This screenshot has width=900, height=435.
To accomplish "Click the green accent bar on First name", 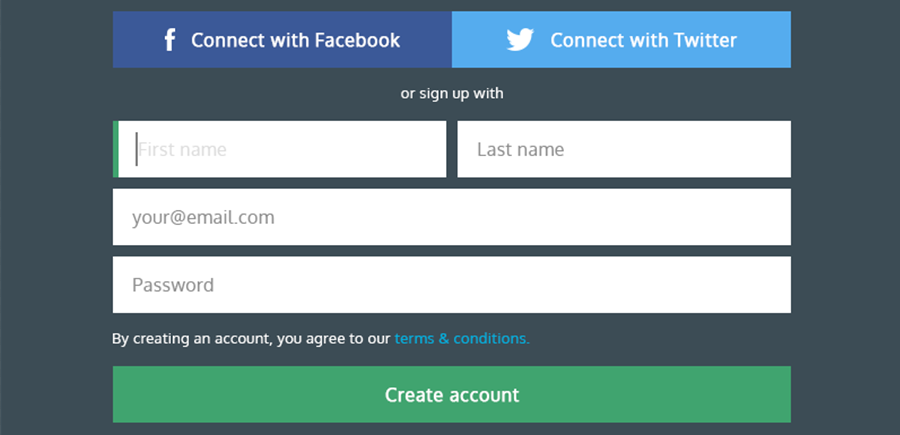I will [x=116, y=150].
